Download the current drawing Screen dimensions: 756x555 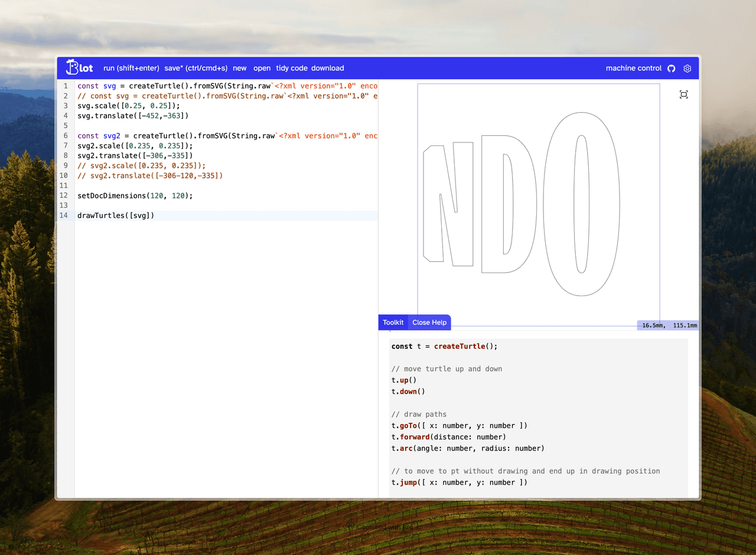327,68
